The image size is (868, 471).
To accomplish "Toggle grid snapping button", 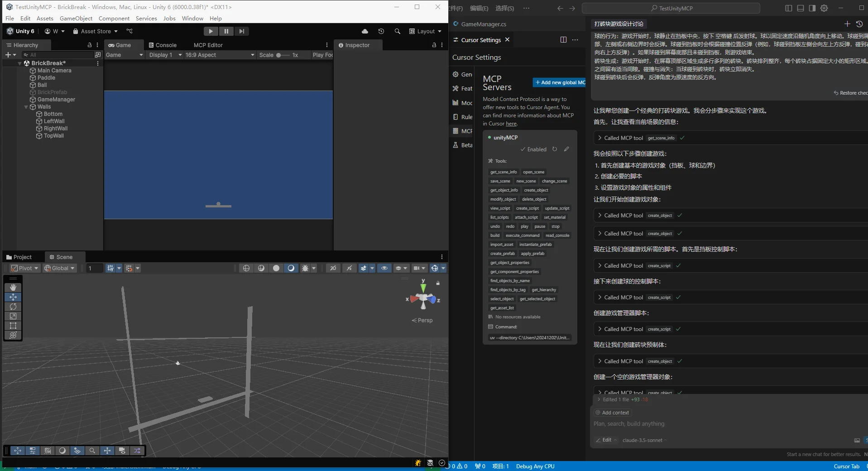I will [x=129, y=268].
